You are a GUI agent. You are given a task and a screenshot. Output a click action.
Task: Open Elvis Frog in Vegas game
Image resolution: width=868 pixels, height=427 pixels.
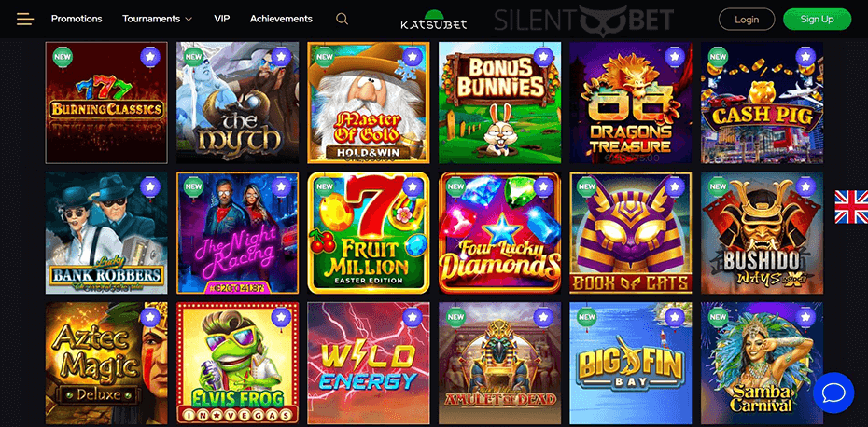237,363
